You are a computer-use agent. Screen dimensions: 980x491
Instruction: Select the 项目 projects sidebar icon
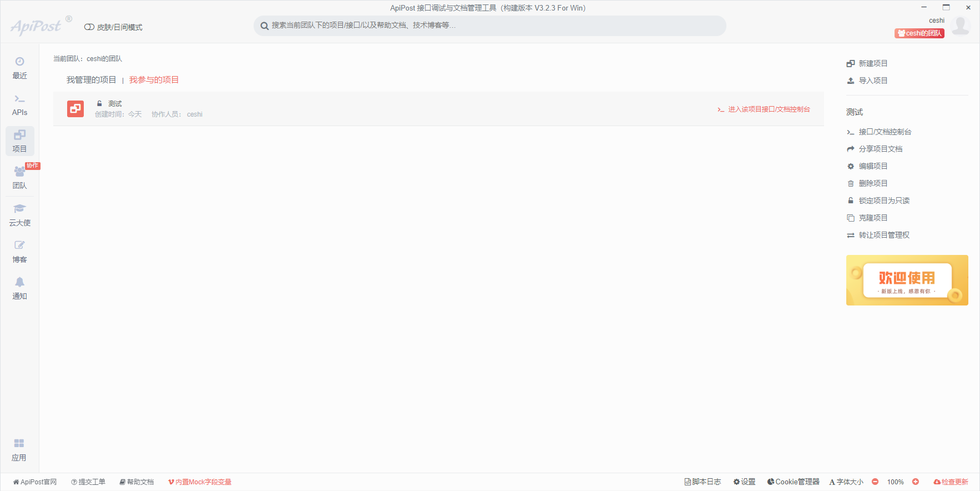coord(19,141)
